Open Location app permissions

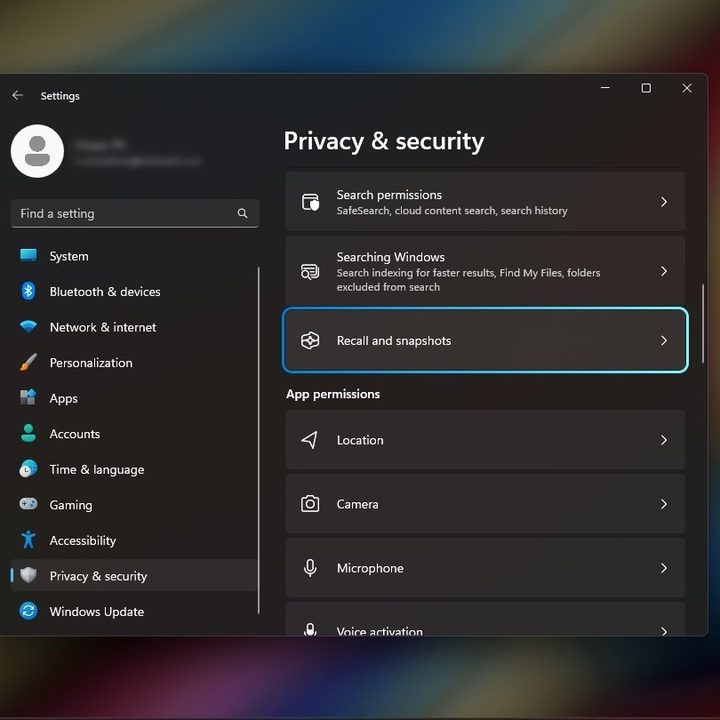485,440
